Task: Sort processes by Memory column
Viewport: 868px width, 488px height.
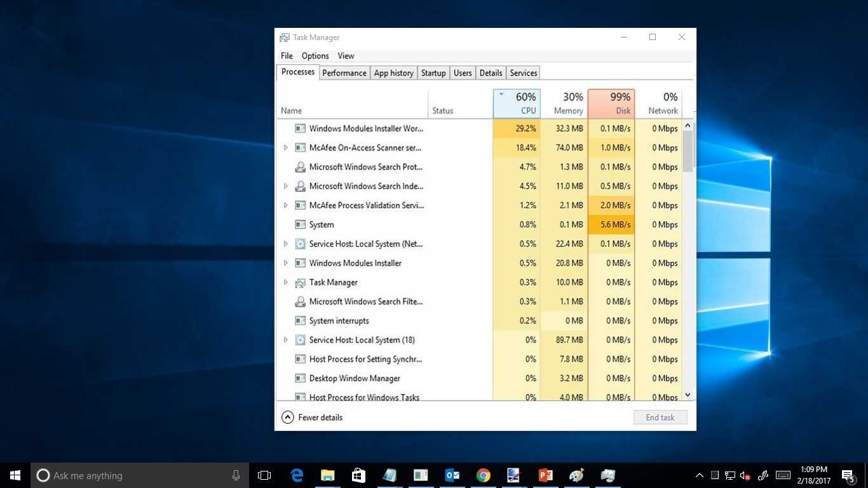Action: 564,104
